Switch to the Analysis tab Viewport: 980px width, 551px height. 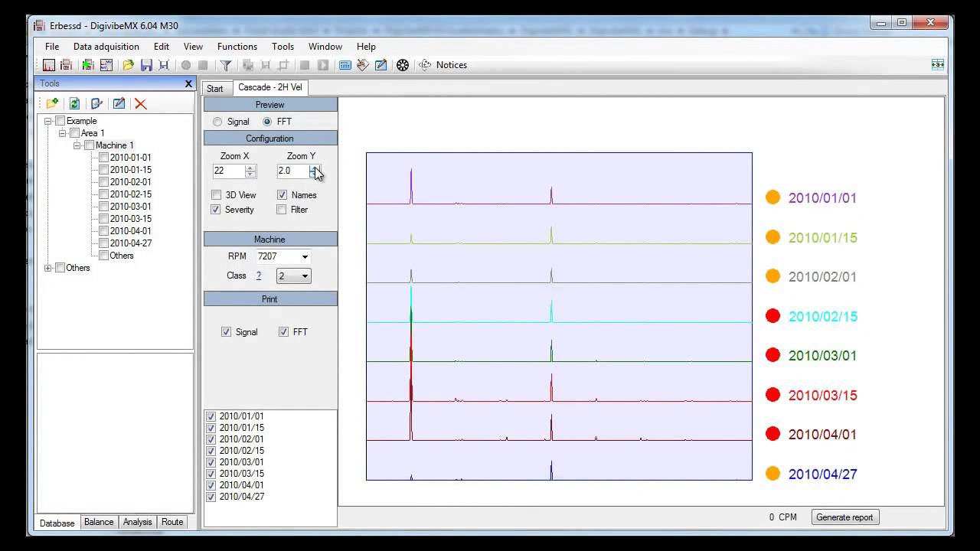[138, 522]
